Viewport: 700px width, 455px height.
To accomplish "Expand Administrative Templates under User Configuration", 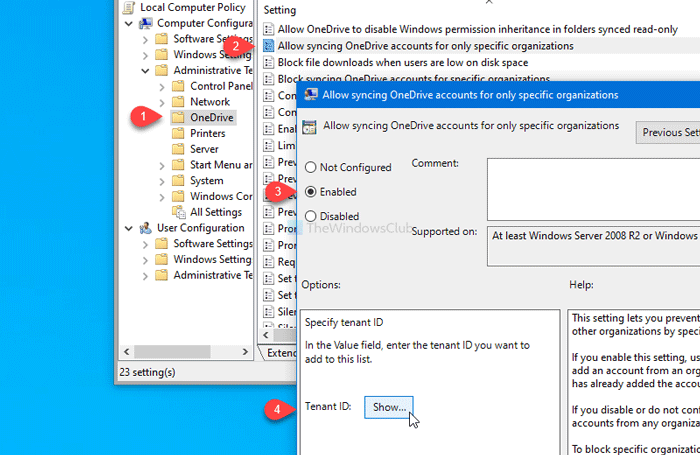I will (x=145, y=276).
